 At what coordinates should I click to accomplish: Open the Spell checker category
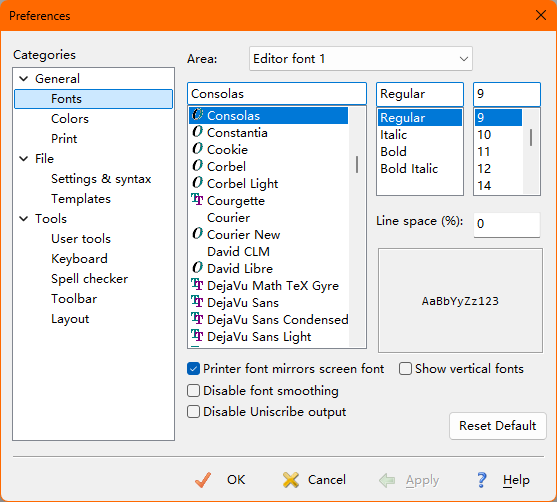(89, 279)
